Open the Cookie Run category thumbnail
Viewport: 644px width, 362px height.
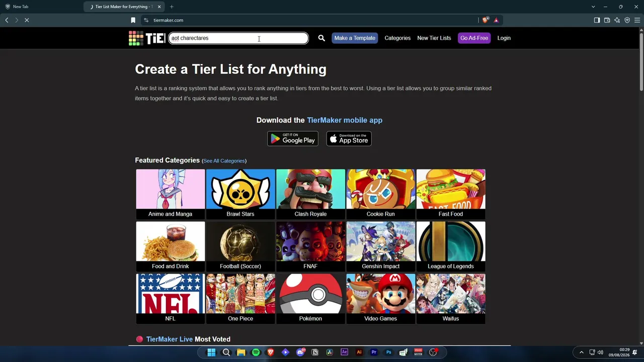(381, 194)
